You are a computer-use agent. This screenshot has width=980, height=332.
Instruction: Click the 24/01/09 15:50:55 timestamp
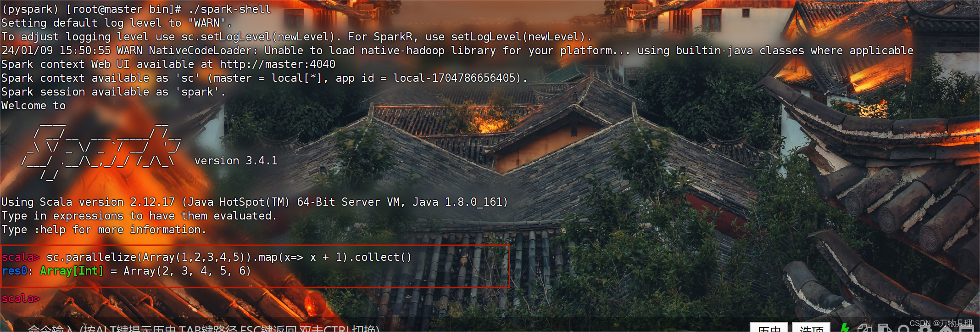pyautogui.click(x=56, y=51)
